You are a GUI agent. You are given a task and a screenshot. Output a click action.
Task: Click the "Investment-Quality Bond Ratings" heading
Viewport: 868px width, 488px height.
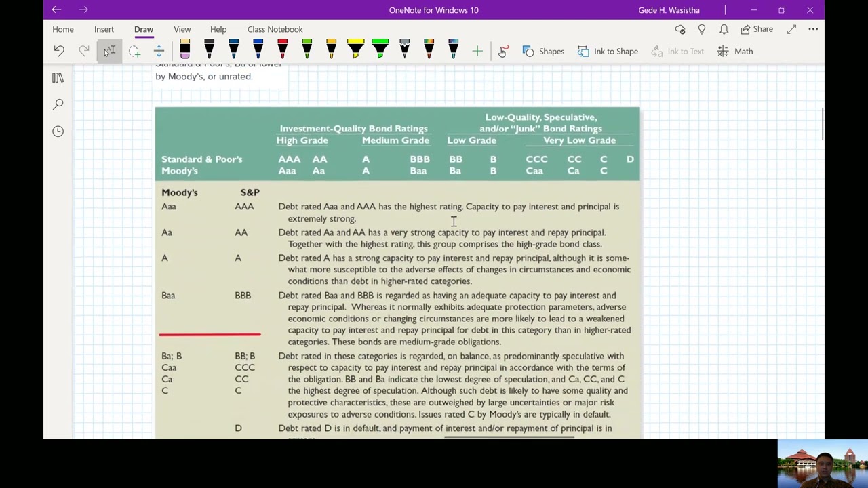(353, 129)
